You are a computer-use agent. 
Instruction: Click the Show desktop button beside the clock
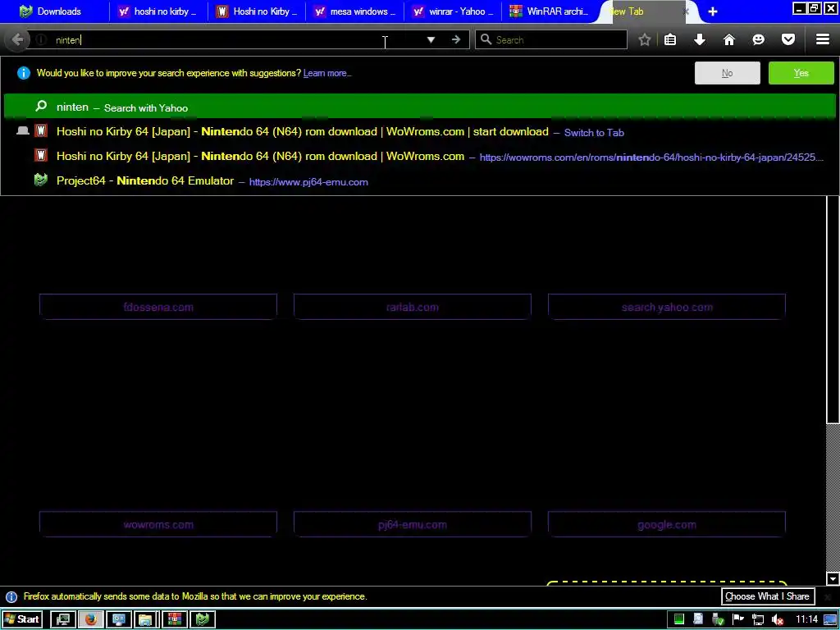click(830, 620)
